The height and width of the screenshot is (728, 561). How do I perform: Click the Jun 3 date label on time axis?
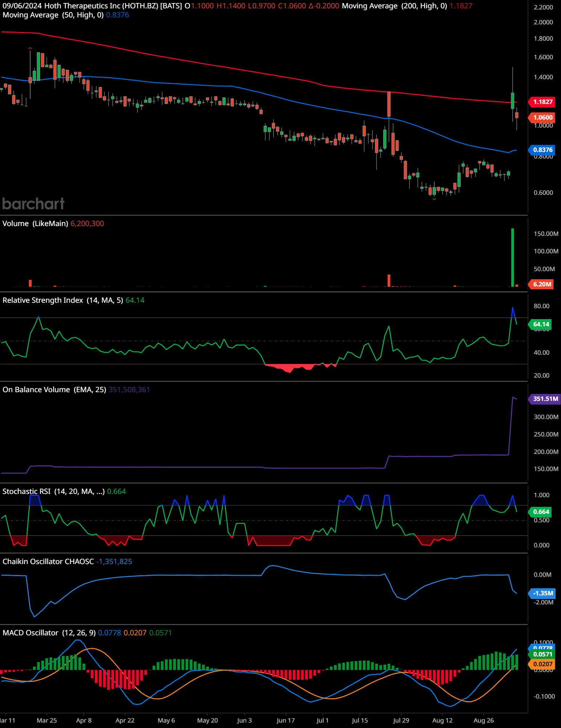pos(245,720)
